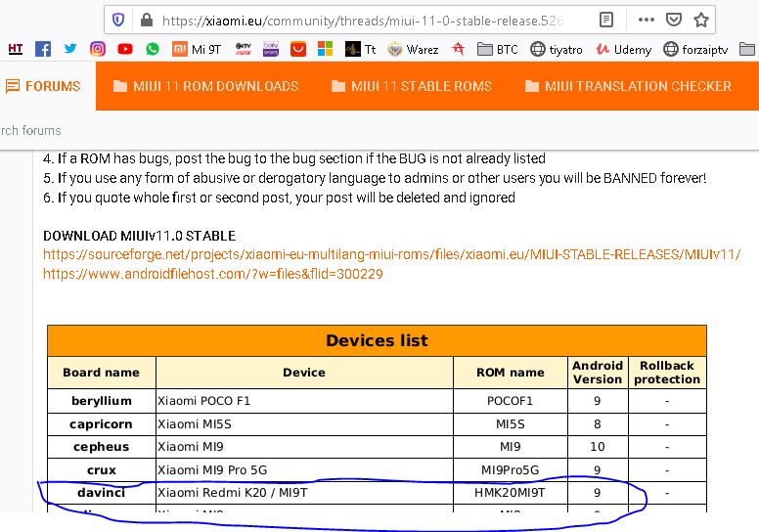Click the DOWNLOAD MIUIv11.0 STABLE heading
Viewport: 759px width, 532px height.
140,236
